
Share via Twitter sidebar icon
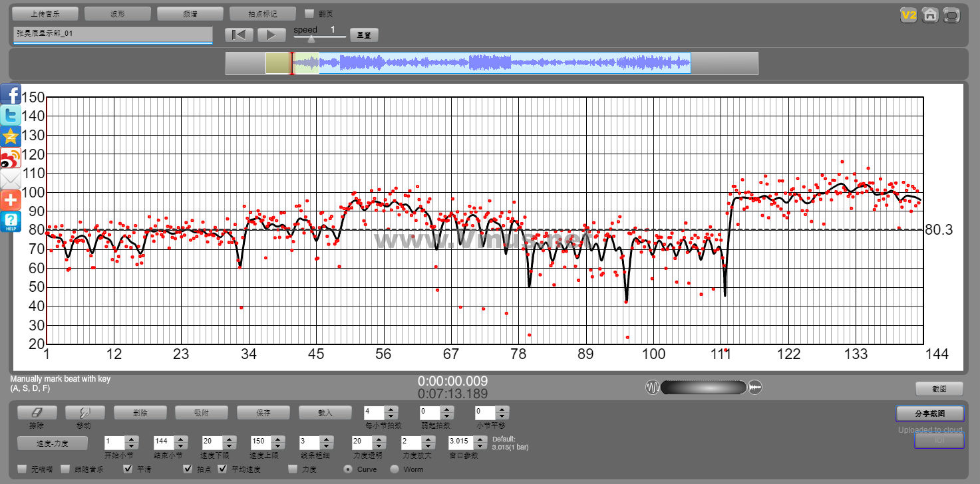point(11,115)
